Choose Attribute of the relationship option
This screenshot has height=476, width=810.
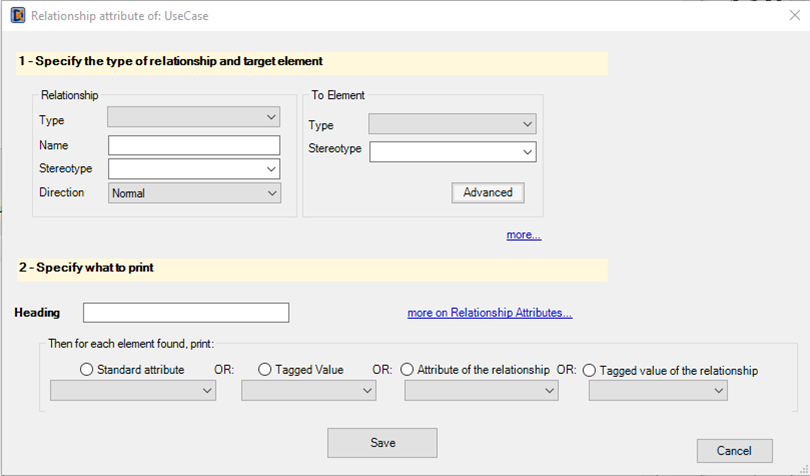(x=407, y=369)
